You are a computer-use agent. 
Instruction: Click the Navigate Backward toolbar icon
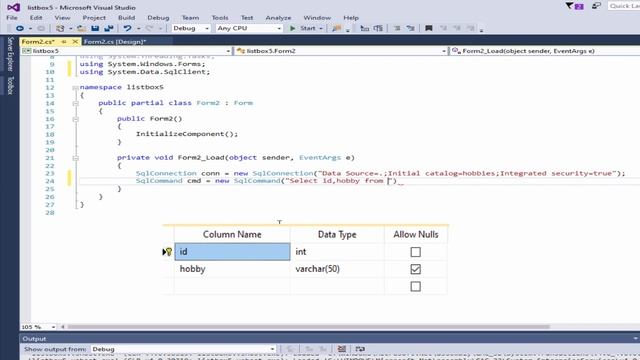(19, 28)
